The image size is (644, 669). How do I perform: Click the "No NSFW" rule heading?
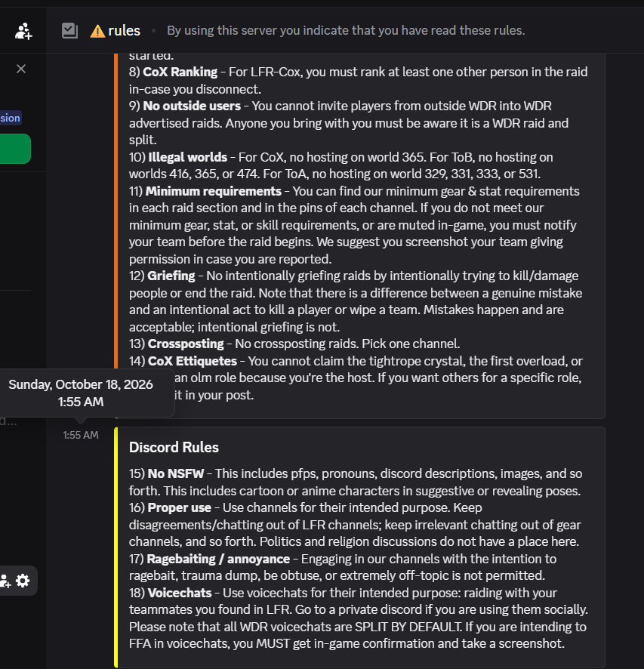176,474
